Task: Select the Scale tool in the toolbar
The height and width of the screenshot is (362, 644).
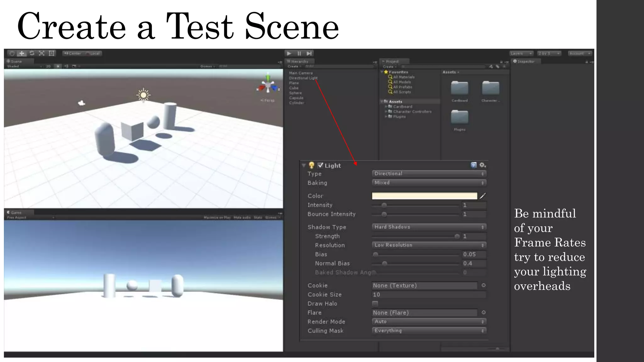Action: pos(42,53)
